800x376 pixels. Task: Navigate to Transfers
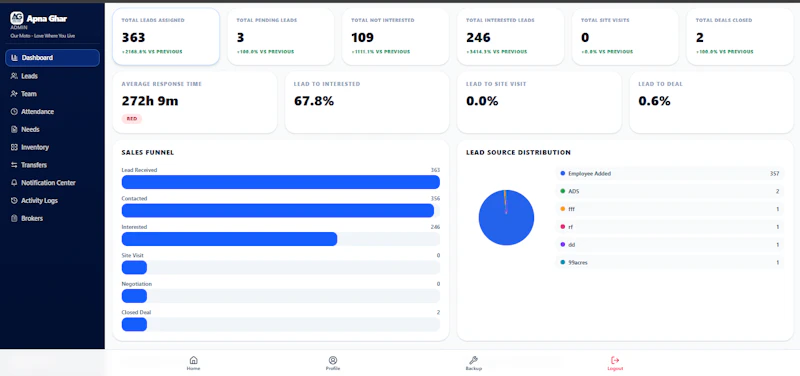52,165
